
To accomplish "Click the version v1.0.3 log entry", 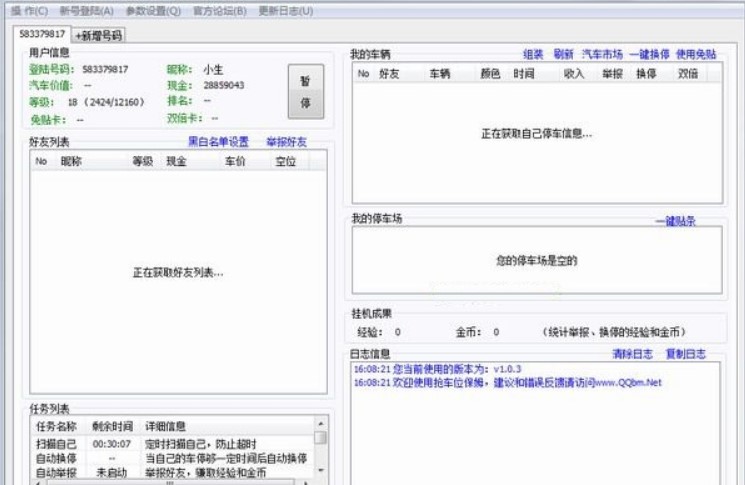I will click(x=437, y=369).
